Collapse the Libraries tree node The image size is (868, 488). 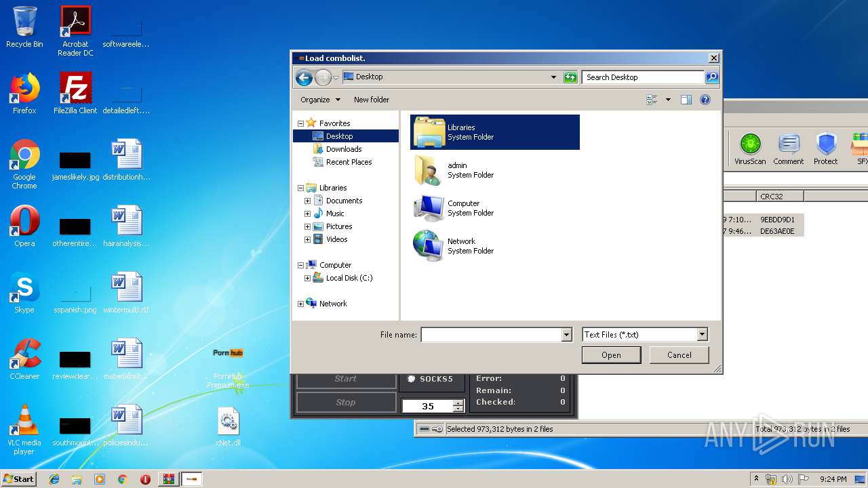click(300, 188)
